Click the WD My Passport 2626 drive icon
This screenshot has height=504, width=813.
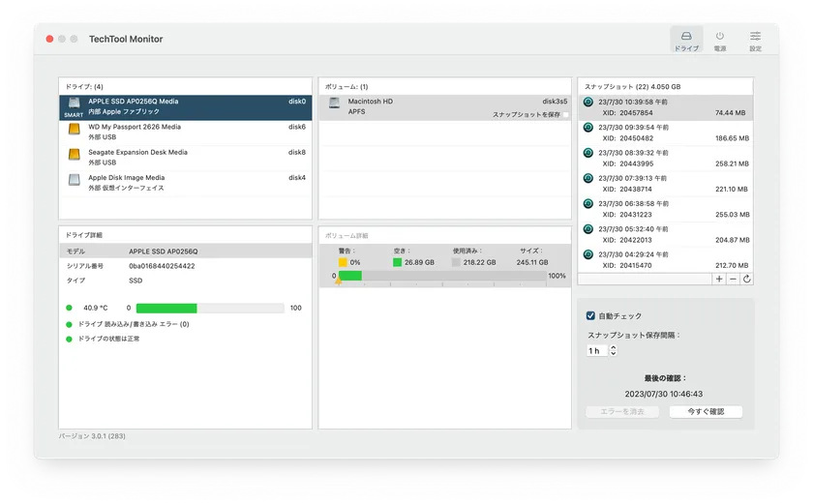pos(75,129)
